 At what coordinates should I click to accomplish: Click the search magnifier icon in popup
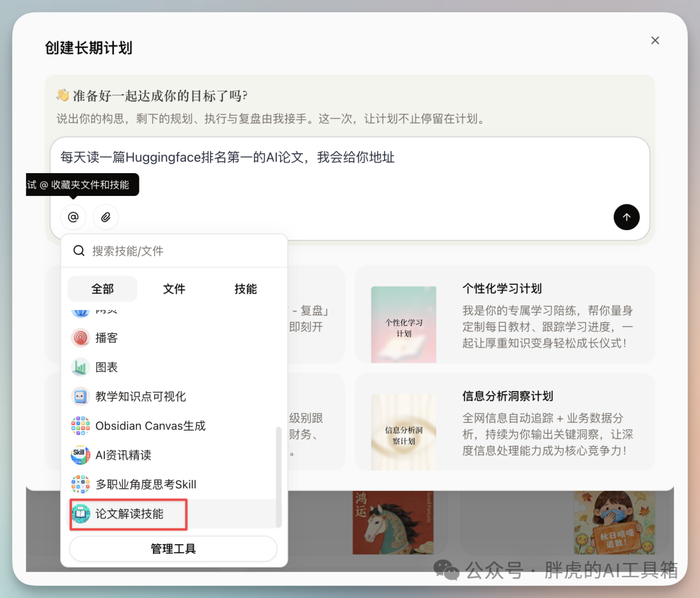[x=79, y=251]
